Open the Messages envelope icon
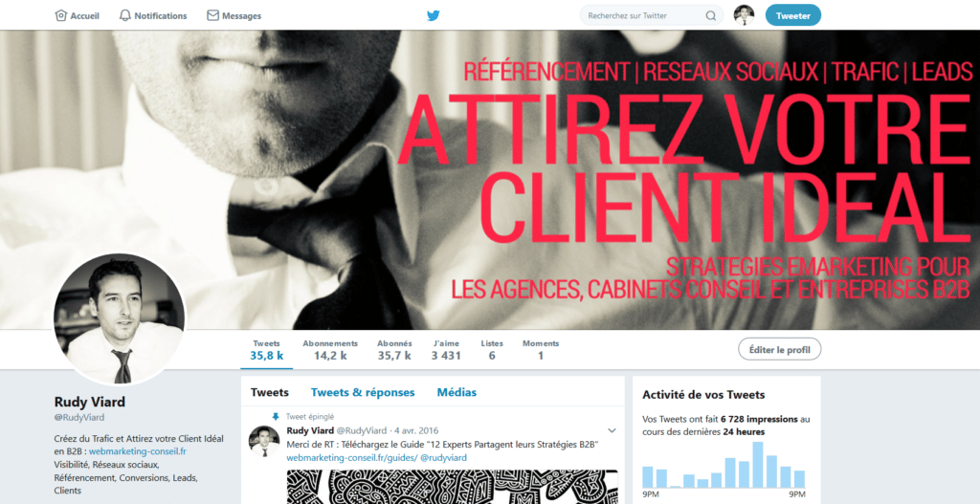The image size is (980, 504). click(x=212, y=15)
